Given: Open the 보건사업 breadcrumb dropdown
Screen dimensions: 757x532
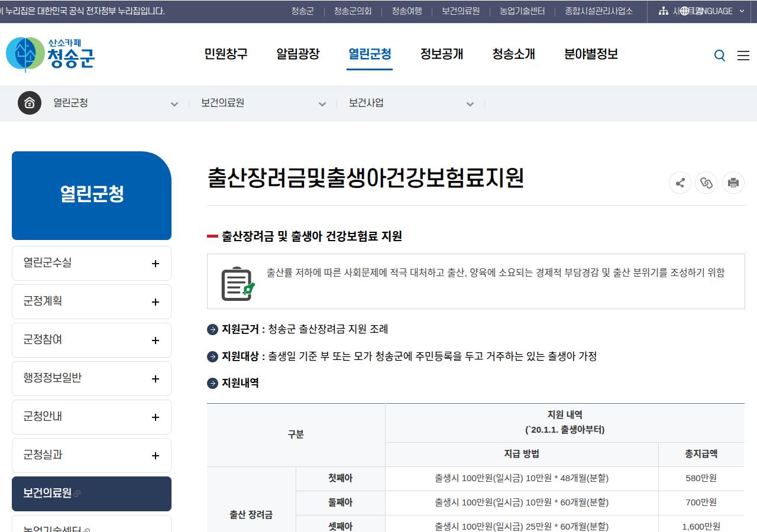Looking at the screenshot, I should click(411, 103).
